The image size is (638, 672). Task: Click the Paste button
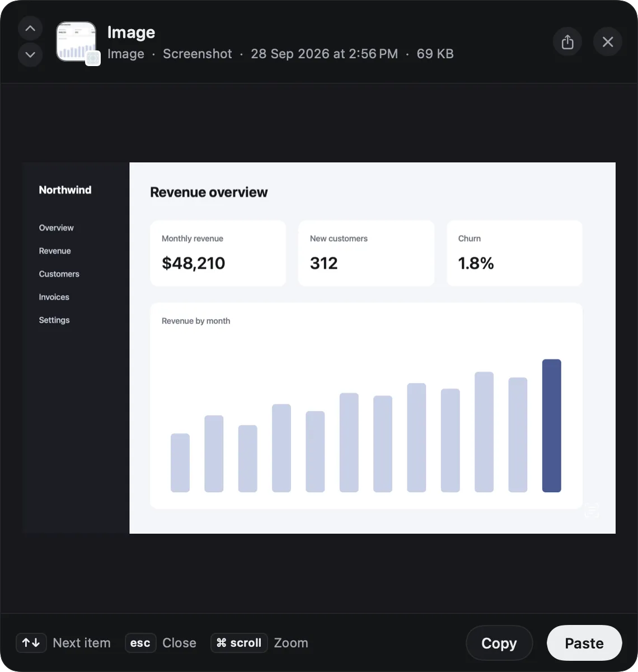(x=584, y=643)
